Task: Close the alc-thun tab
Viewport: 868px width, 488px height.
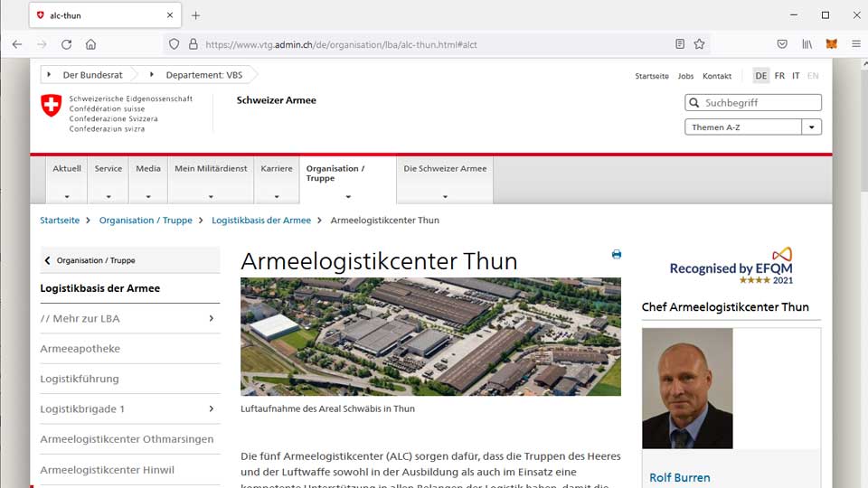Action: click(170, 15)
